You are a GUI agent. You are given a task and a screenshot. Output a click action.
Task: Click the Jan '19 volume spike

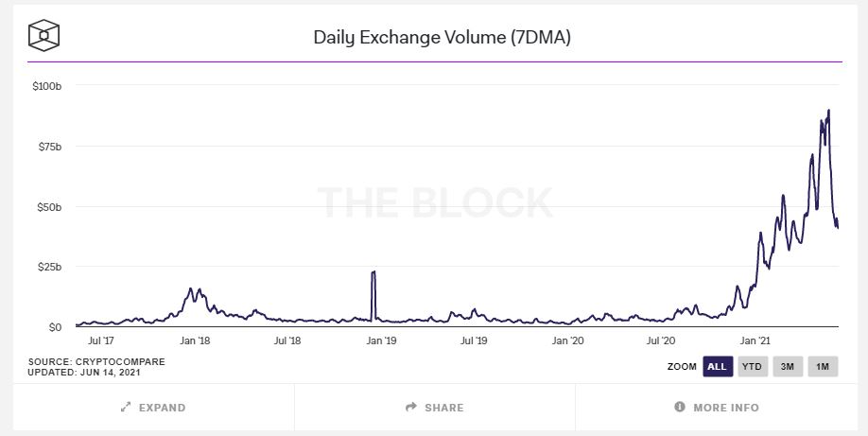373,274
